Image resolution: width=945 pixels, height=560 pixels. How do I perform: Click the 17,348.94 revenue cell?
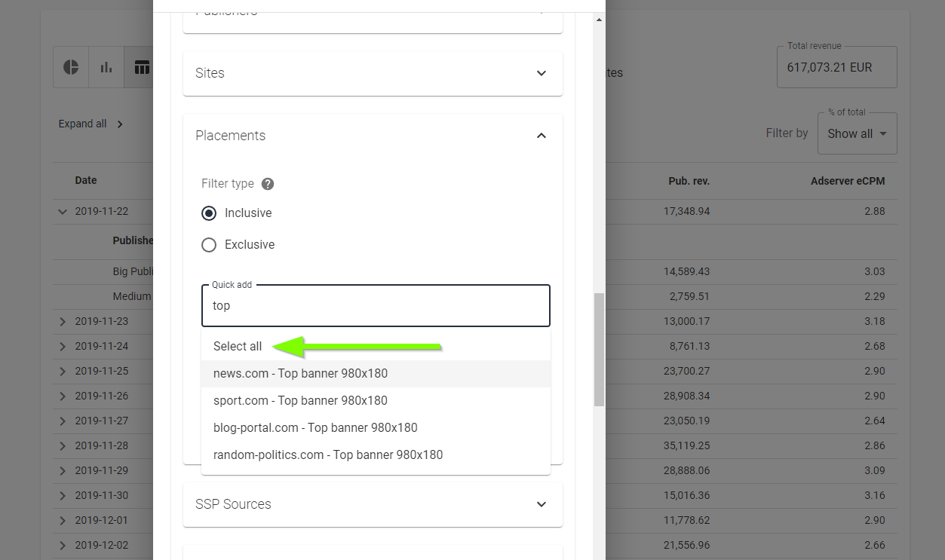[687, 211]
